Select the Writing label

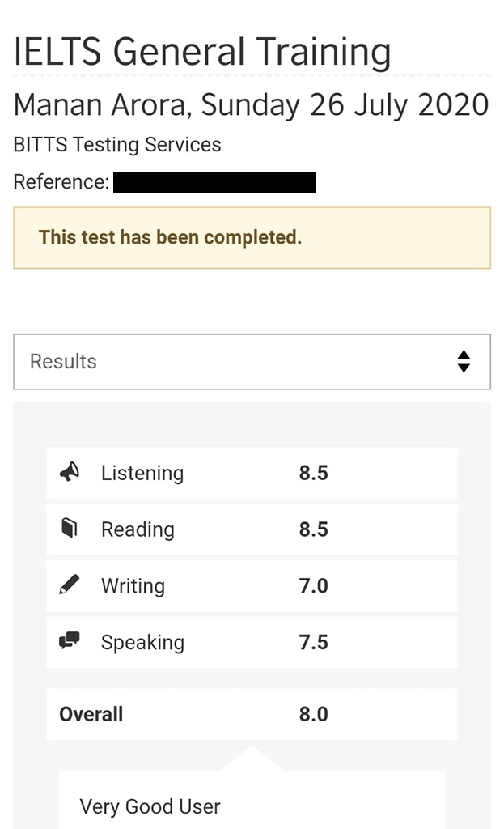[x=133, y=586]
